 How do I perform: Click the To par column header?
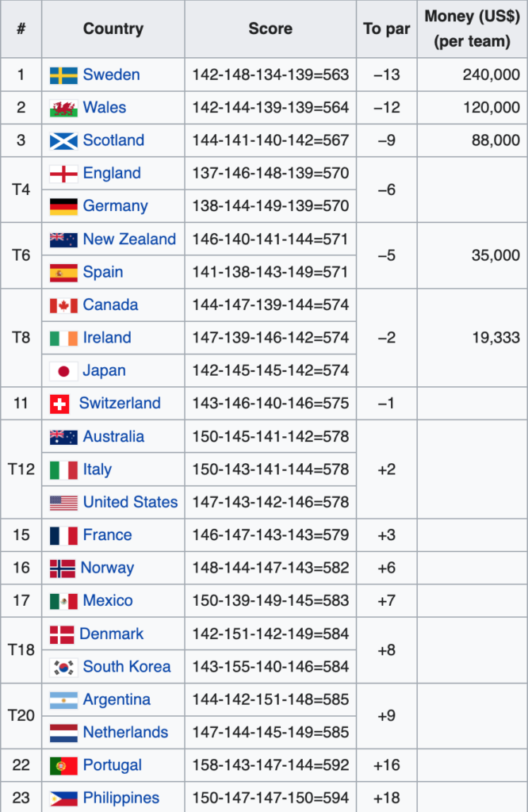pos(387,29)
